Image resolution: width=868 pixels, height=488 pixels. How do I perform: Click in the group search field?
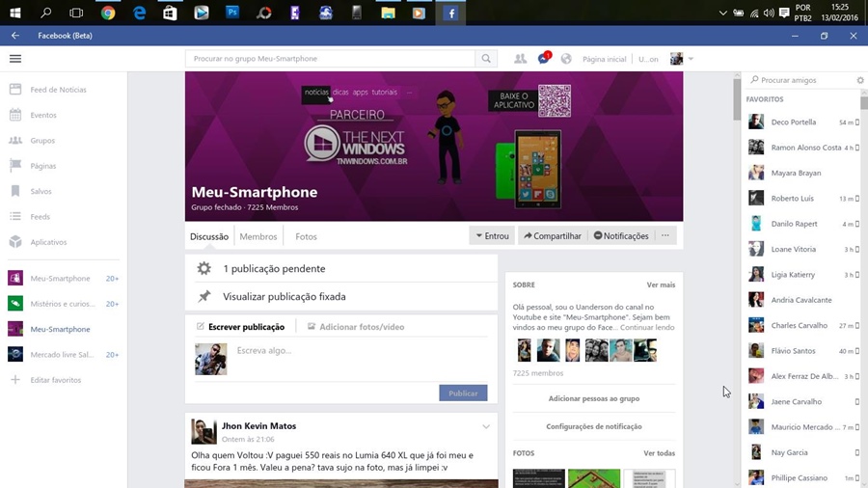pos(331,59)
